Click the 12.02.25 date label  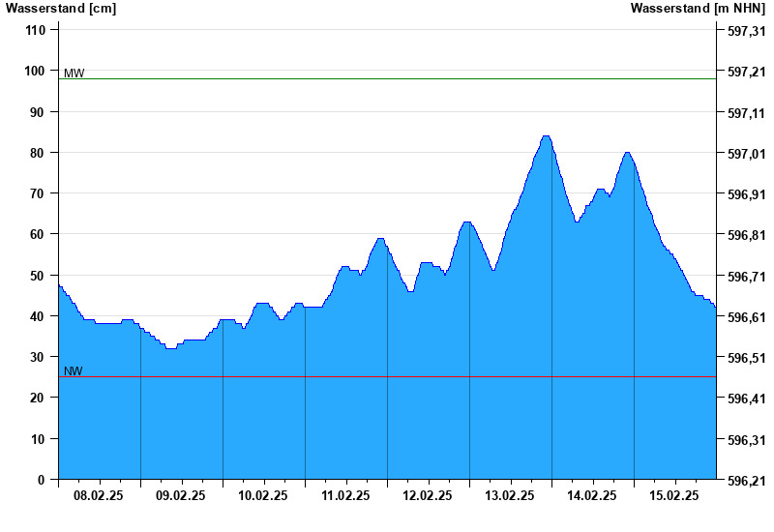click(428, 495)
